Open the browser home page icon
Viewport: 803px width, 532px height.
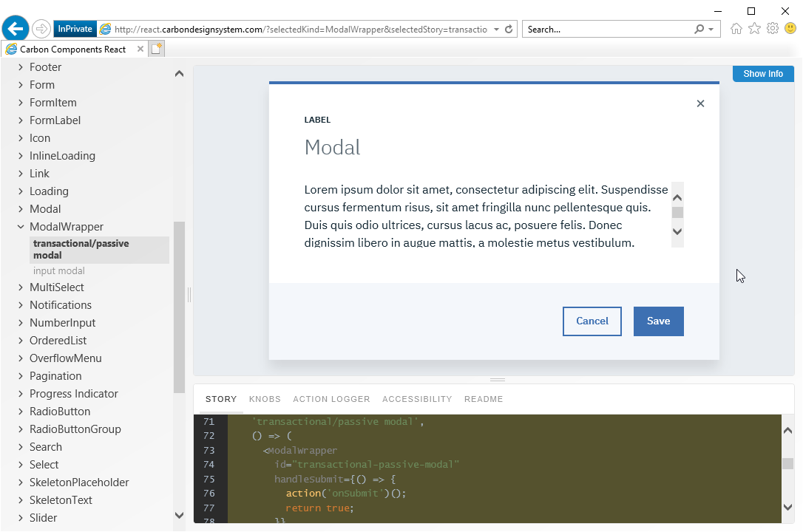tap(736, 28)
